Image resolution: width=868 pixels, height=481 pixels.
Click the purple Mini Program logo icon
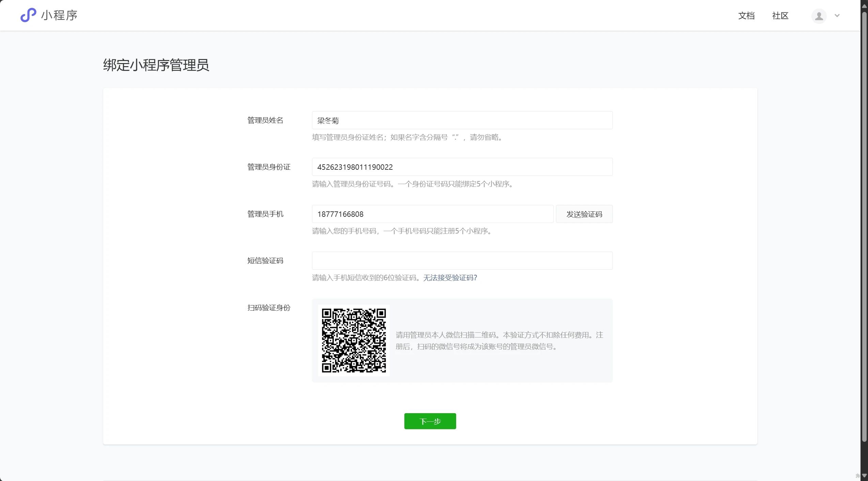28,15
